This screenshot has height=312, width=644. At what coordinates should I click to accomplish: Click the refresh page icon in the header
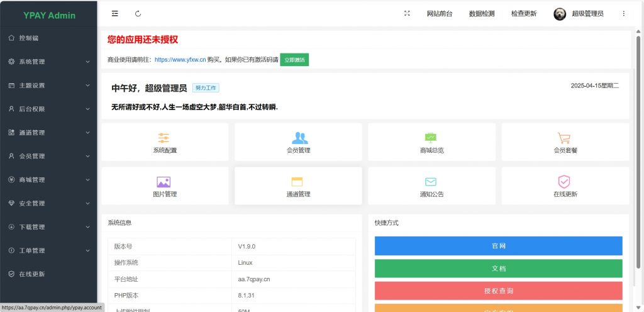pos(138,14)
